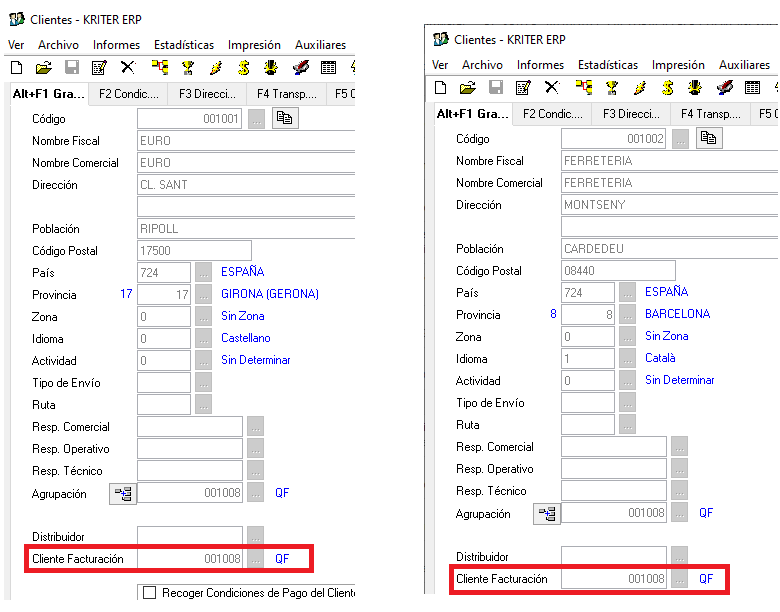Open Idioma lookup button next to Castellano

[x=204, y=339]
